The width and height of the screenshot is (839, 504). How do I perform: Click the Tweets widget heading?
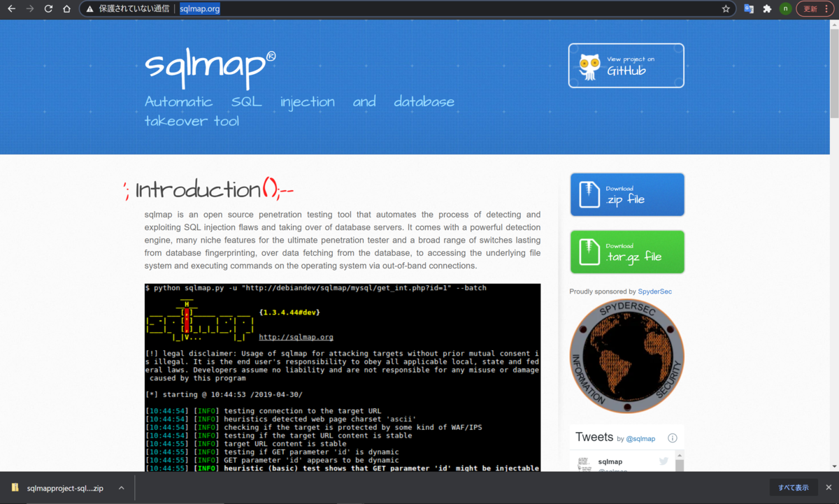[594, 437]
